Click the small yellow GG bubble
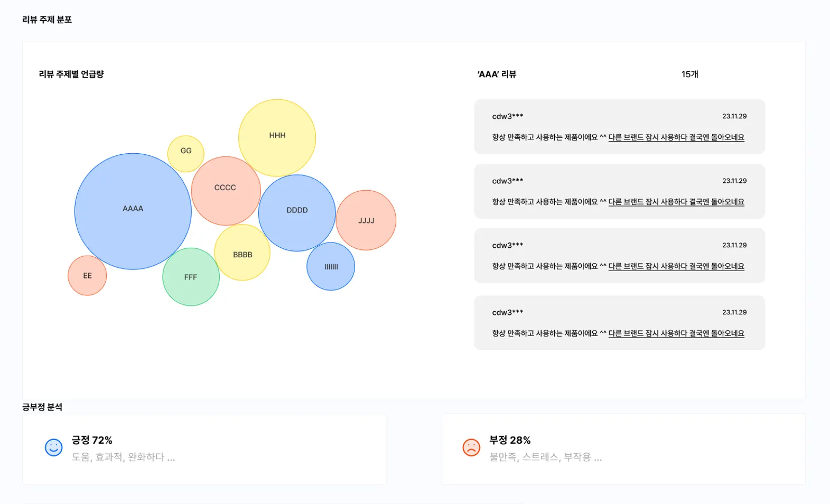830x504 pixels. pos(185,153)
